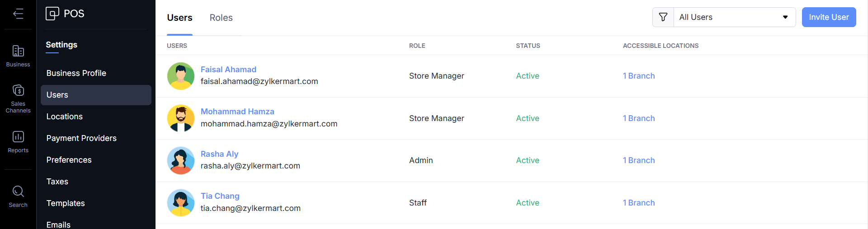Image resolution: width=868 pixels, height=229 pixels.
Task: Collapse the sidebar with the back-arrow icon
Action: 18,14
